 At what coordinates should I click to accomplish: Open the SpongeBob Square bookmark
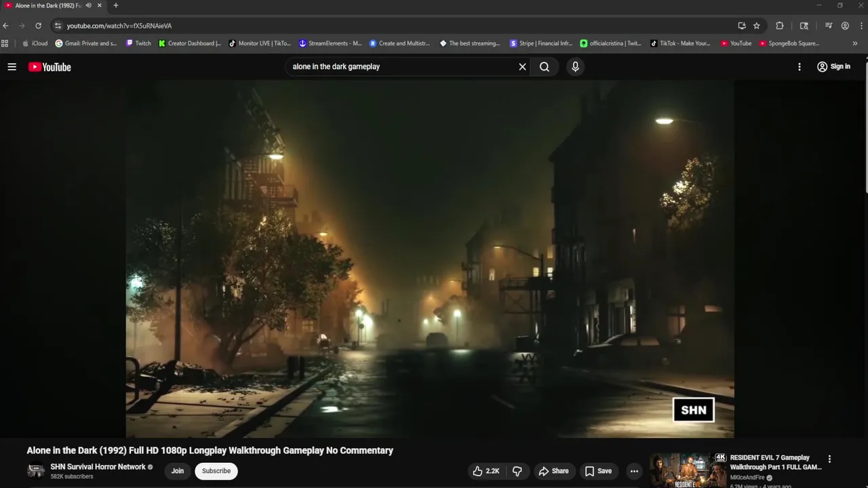pos(789,43)
